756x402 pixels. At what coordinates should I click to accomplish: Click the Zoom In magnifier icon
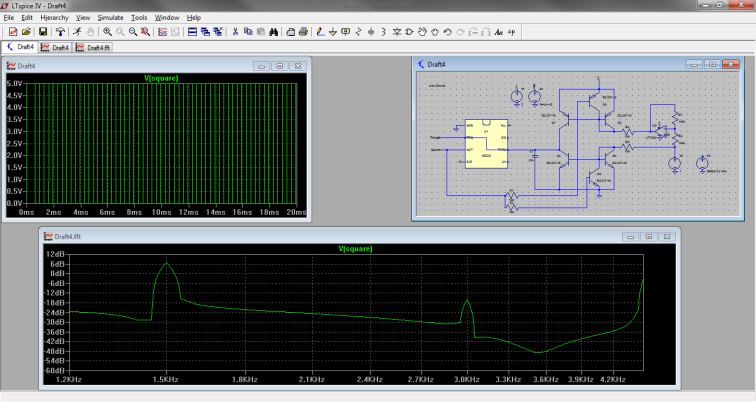(x=107, y=32)
